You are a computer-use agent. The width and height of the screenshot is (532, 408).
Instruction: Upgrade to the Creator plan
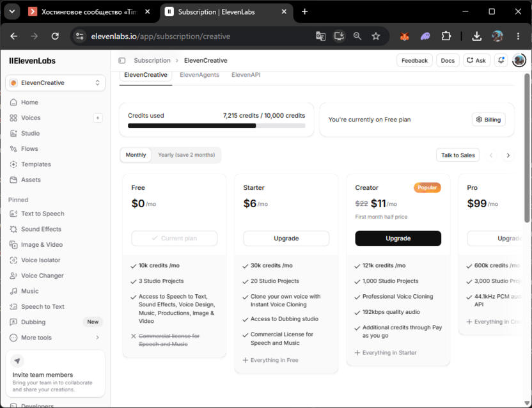click(398, 239)
